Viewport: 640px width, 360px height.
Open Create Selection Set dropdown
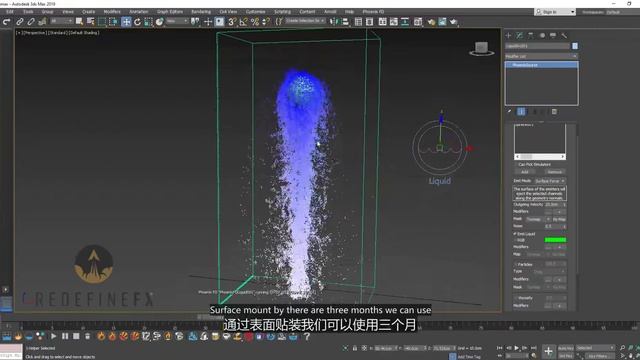[x=305, y=21]
